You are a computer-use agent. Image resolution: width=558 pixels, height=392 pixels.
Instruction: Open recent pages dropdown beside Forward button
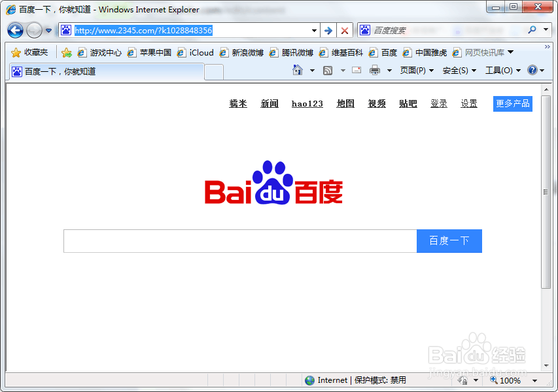(49, 31)
